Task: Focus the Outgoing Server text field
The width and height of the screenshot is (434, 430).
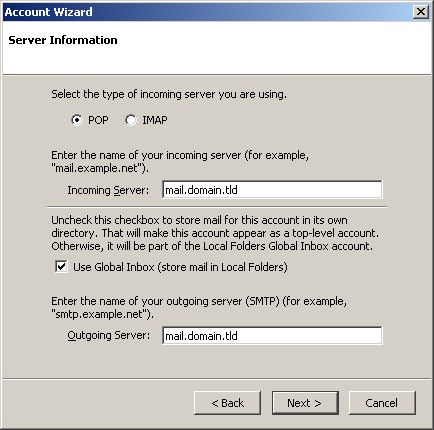Action: [272, 335]
